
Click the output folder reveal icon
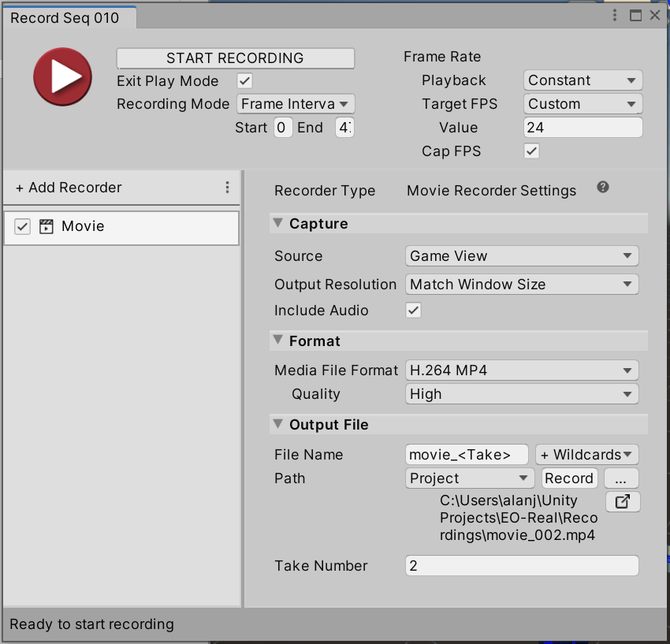tap(623, 501)
